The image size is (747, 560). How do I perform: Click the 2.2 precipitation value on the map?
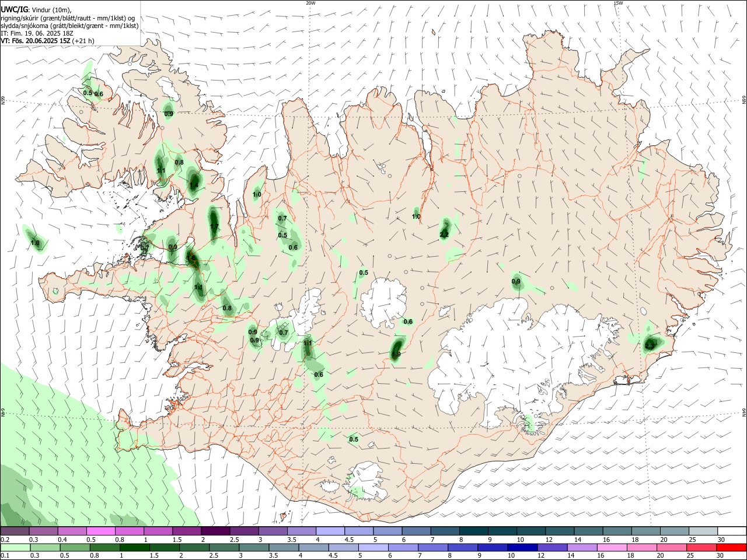pyautogui.click(x=444, y=235)
